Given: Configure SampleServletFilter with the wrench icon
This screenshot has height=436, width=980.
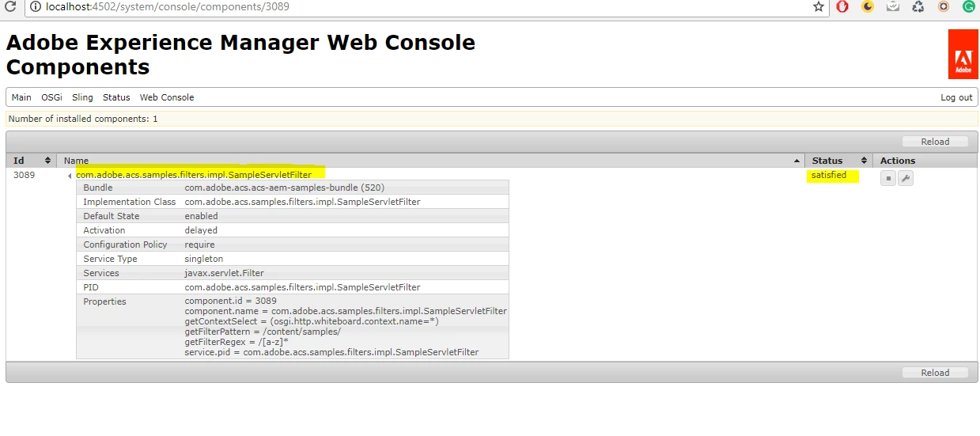Looking at the screenshot, I should point(906,179).
